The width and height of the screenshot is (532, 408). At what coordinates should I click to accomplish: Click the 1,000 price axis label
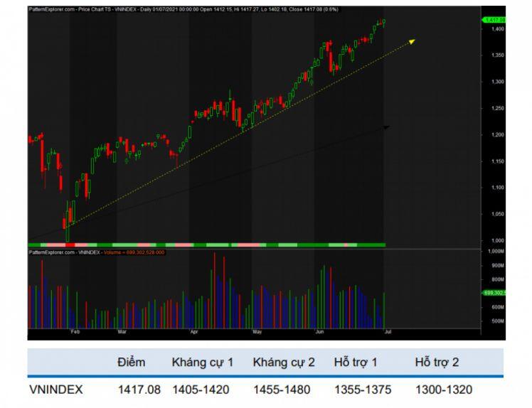coord(498,240)
